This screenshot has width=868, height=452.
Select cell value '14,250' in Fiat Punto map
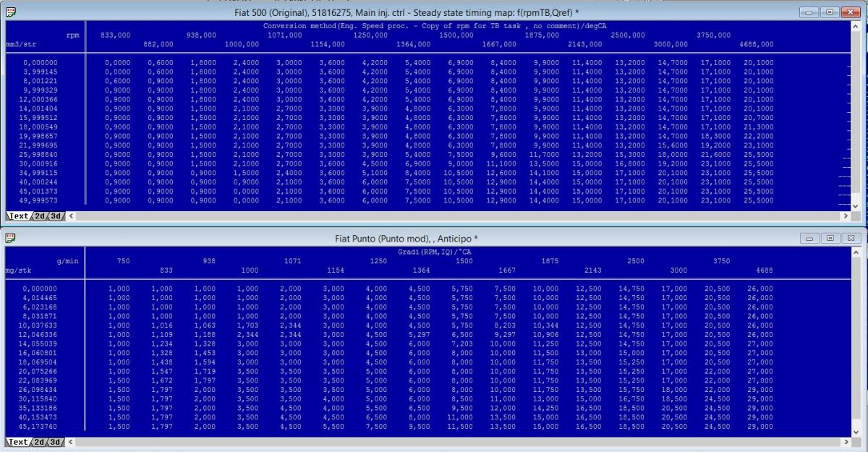(545, 409)
